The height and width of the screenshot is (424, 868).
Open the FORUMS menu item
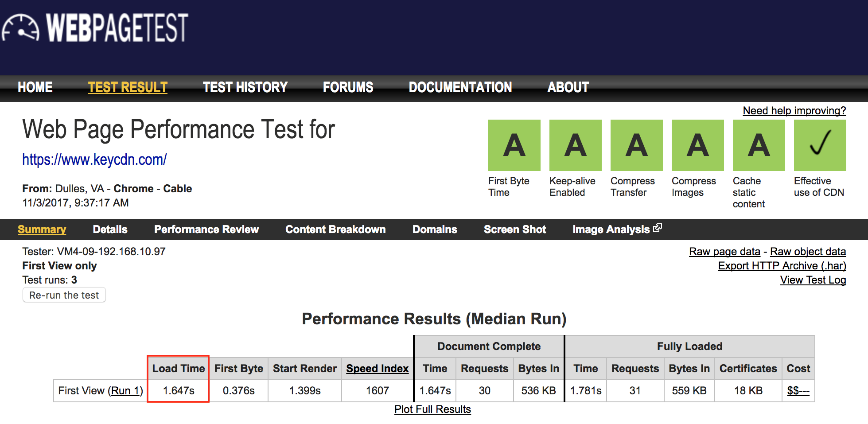tap(348, 87)
